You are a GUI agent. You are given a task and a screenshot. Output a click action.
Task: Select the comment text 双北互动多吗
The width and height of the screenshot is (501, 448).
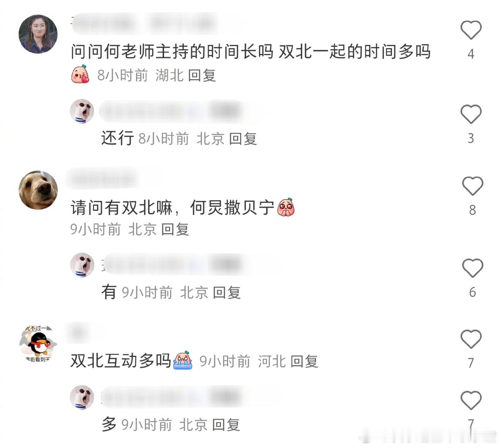(121, 360)
